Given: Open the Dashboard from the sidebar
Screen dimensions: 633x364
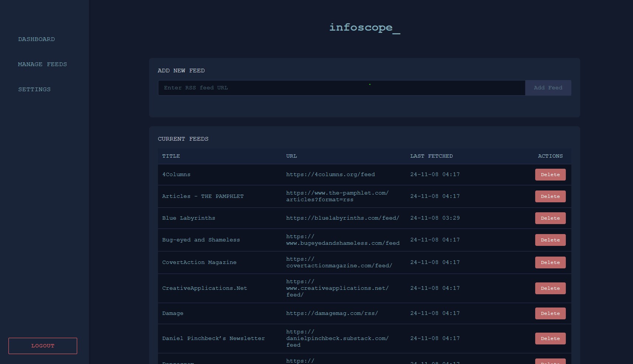Looking at the screenshot, I should pyautogui.click(x=37, y=39).
